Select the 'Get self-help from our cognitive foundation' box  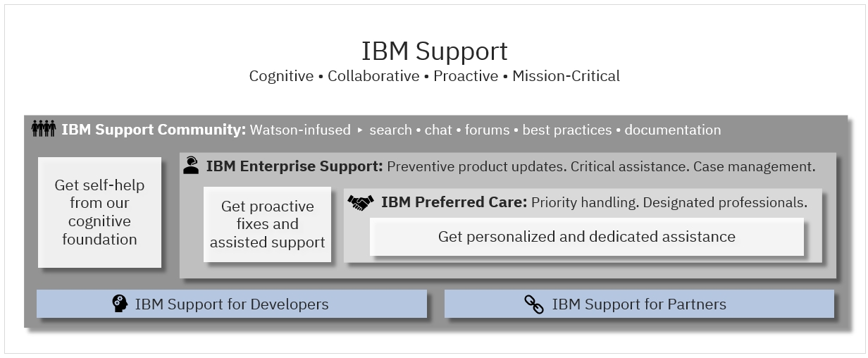[99, 212]
